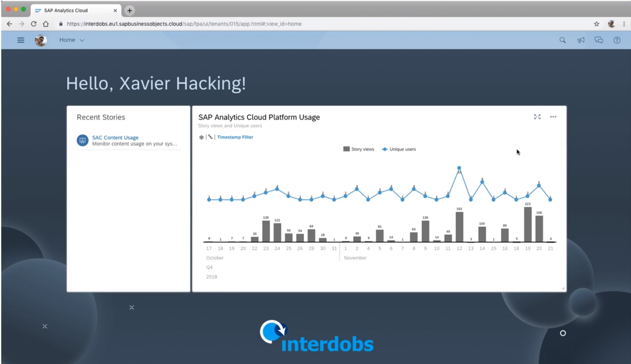Select the SAP Analytics Cloud tab

[x=76, y=10]
